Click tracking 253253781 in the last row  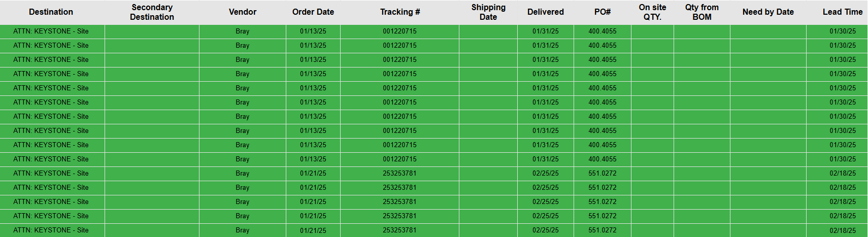click(400, 230)
